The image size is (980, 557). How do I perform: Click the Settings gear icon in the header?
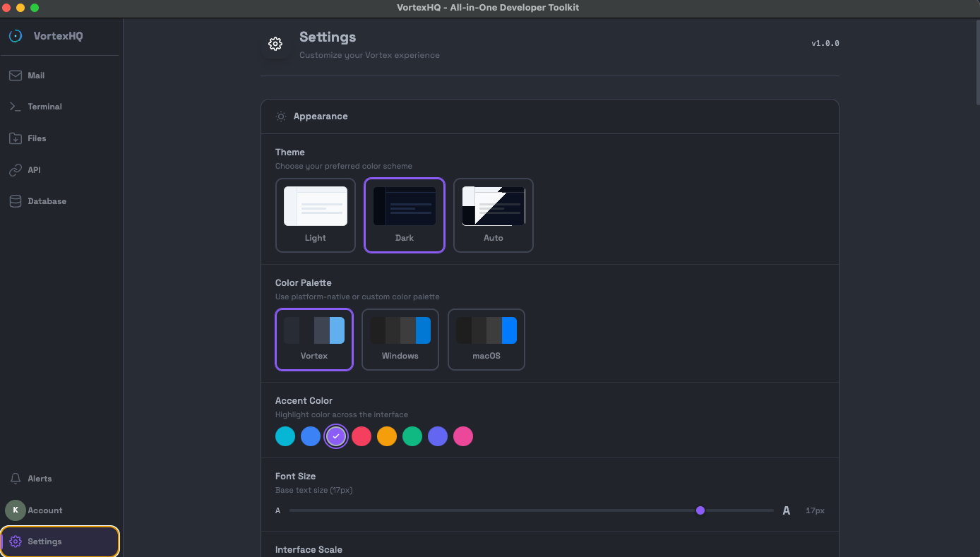coord(275,43)
